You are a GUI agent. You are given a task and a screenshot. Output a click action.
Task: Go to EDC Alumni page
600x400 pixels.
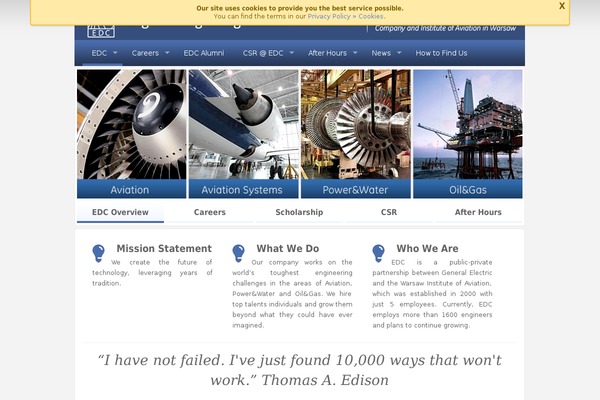[x=204, y=53]
